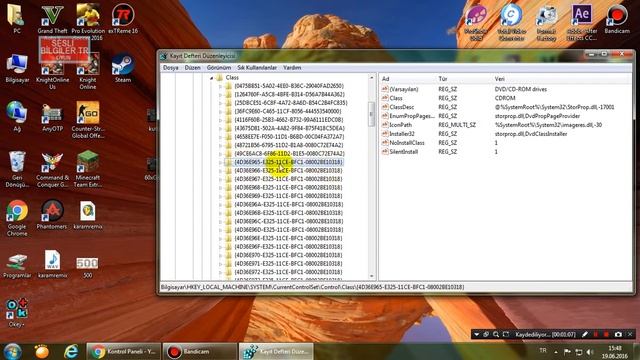
Task: Launch the Bandicam desktop shortcut
Action: point(617,19)
